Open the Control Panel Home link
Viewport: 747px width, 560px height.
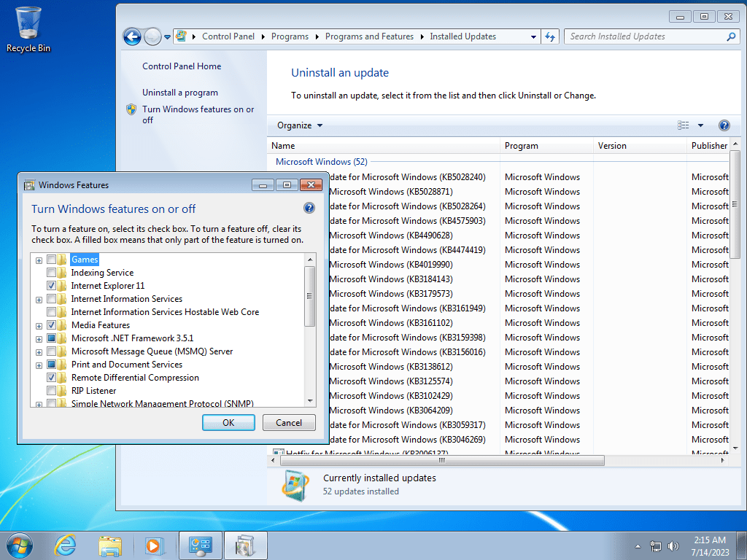(182, 66)
